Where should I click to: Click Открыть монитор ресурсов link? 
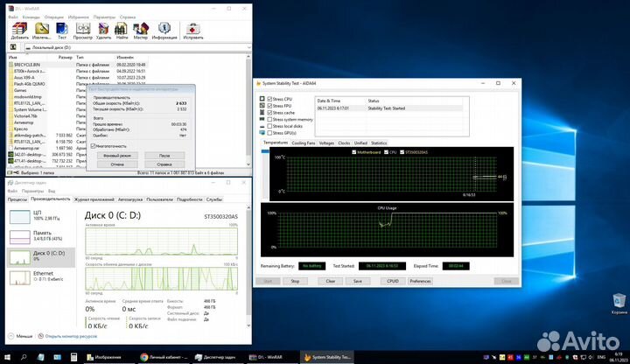point(71,336)
